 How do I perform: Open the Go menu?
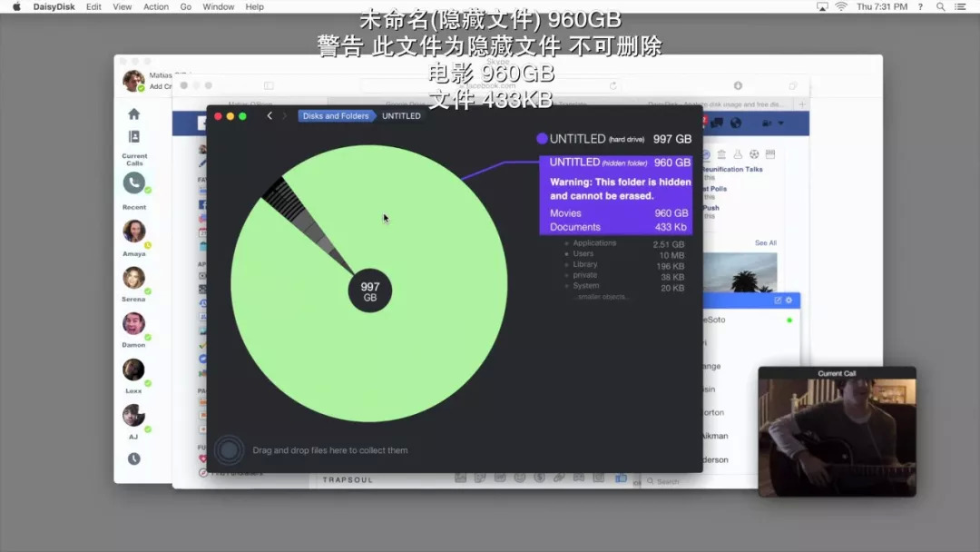pyautogui.click(x=186, y=7)
